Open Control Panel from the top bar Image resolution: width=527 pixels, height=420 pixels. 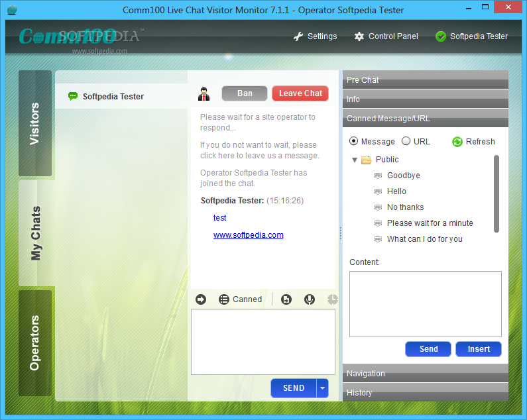coord(386,36)
